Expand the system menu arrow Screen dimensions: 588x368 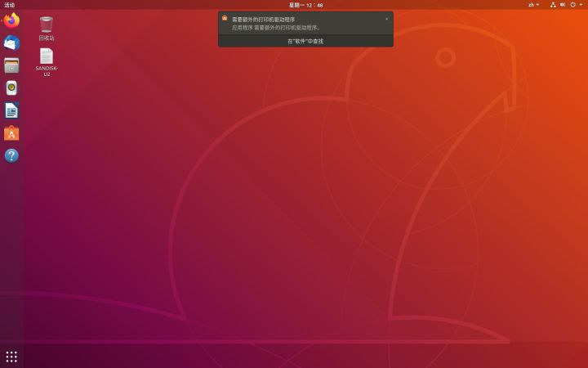581,5
